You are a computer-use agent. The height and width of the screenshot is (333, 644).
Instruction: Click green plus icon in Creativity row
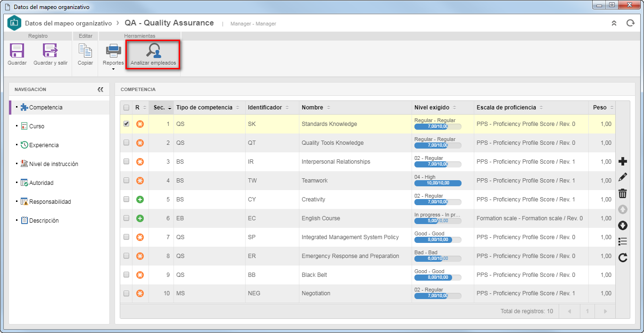140,200
